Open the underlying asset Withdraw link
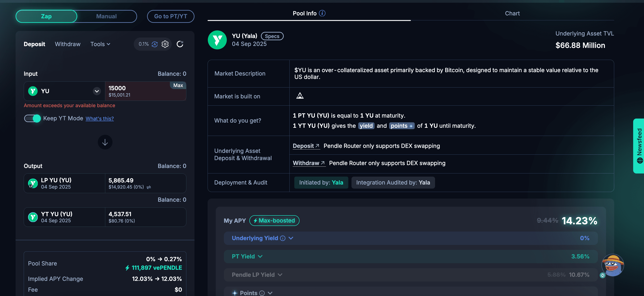 [309, 163]
